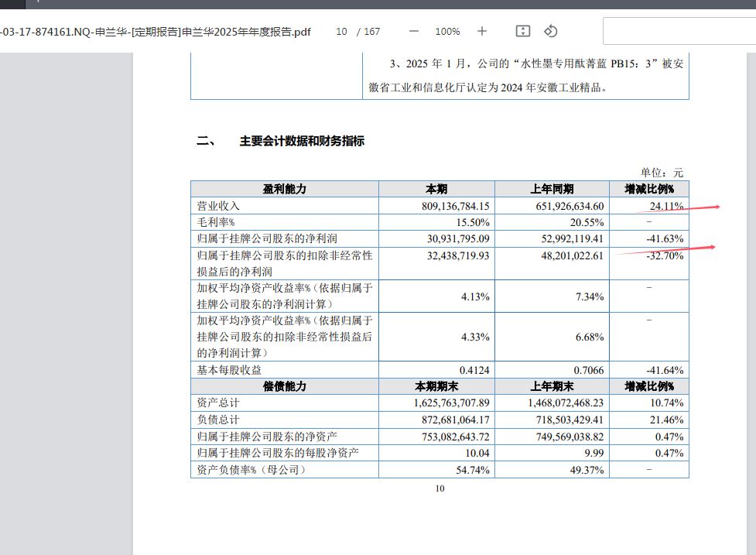Click the fit to page icon
Screen dimensions: 756x555
pyautogui.click(x=522, y=31)
